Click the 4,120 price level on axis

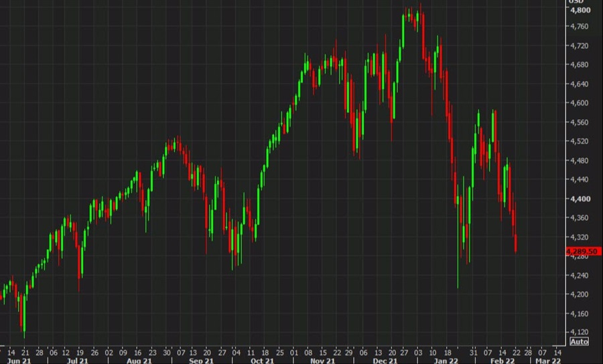point(580,332)
